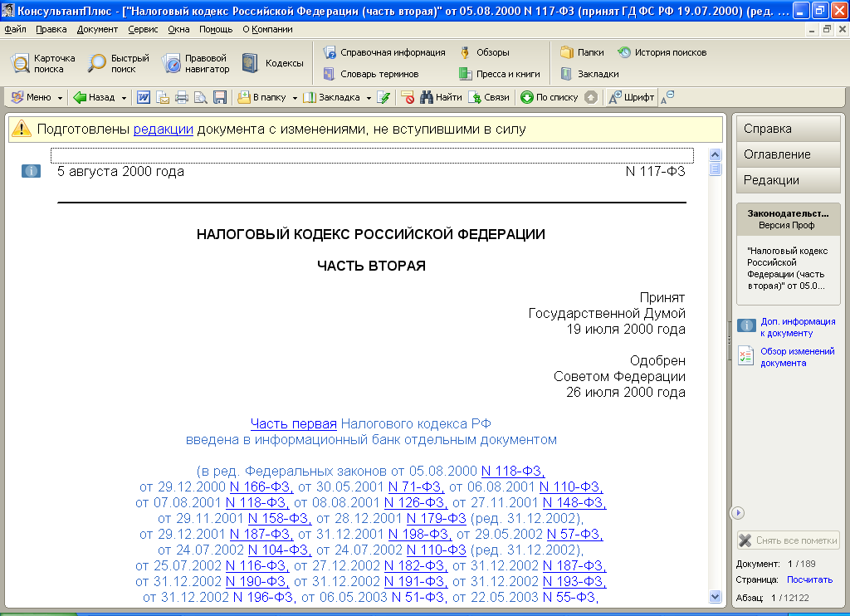This screenshot has width=850, height=616.
Task: Open История поисков
Action: 662,52
